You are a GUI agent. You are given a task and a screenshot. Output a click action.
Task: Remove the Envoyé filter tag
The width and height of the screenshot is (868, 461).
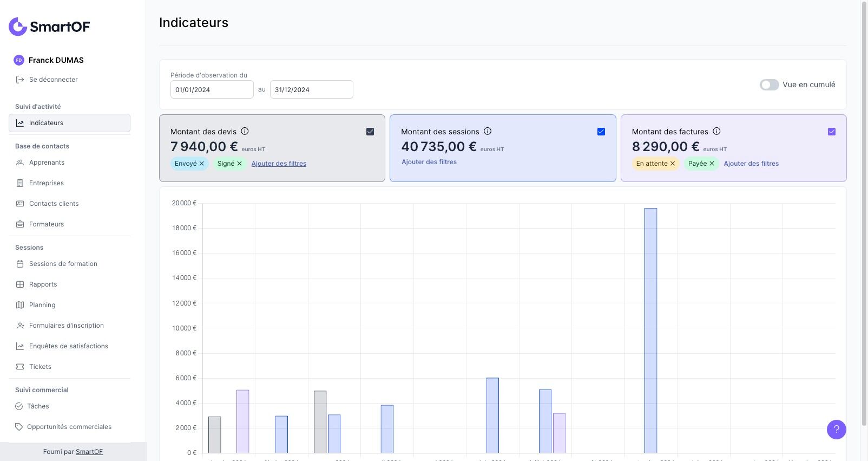(202, 164)
